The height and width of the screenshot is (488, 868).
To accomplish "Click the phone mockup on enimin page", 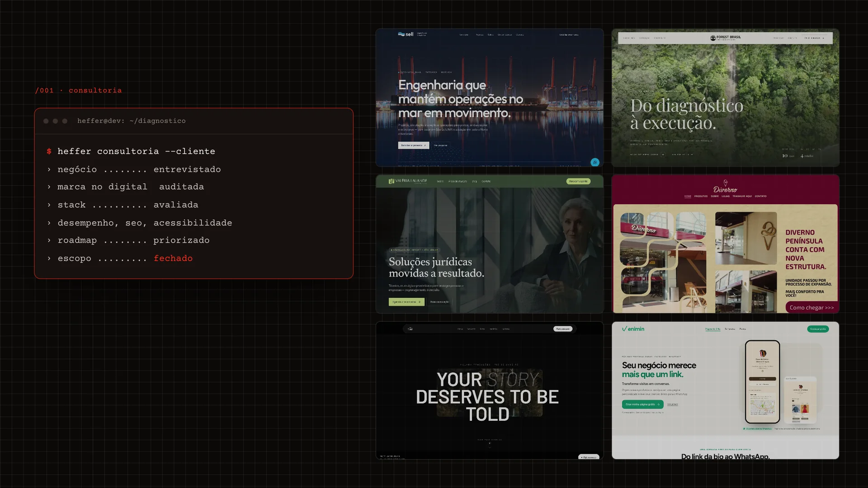I will (762, 381).
